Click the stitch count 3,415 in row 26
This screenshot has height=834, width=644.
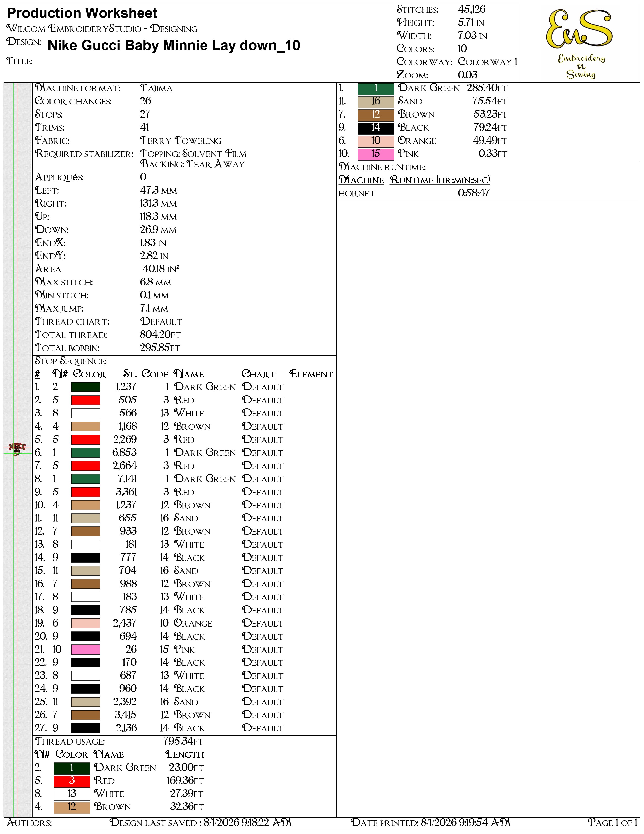(x=126, y=715)
